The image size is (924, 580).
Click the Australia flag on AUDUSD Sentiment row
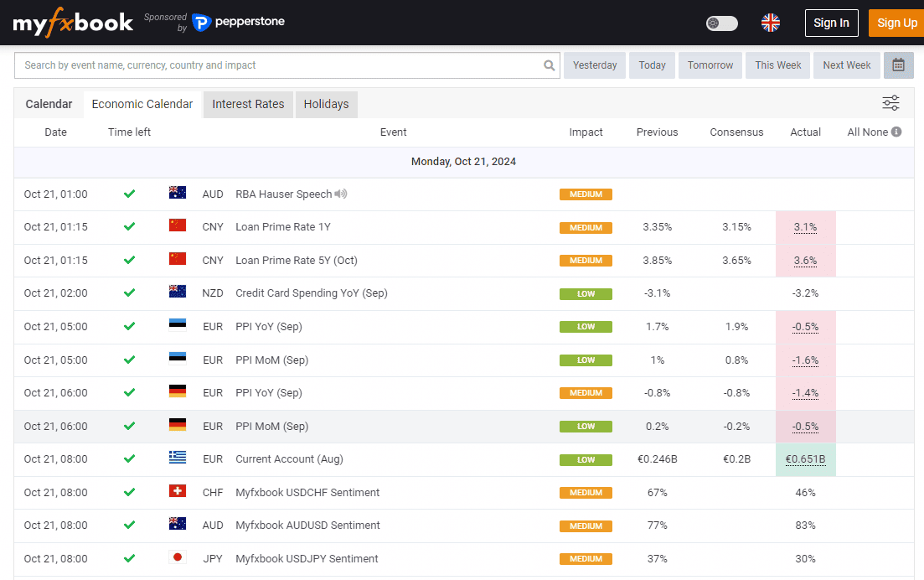tap(178, 523)
